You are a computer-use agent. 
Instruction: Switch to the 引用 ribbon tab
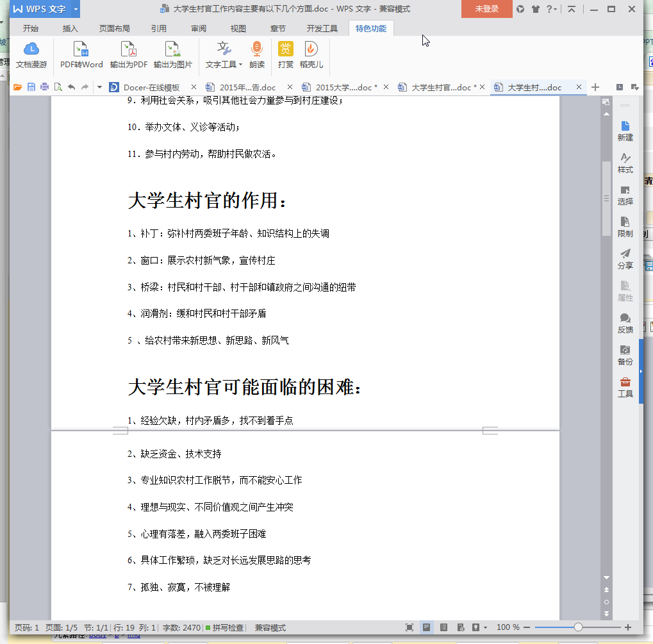tap(159, 28)
